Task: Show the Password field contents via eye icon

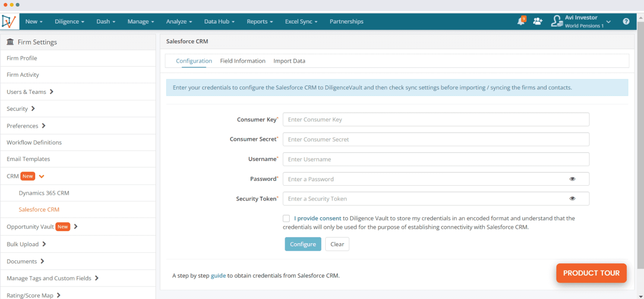Action: coord(572,179)
